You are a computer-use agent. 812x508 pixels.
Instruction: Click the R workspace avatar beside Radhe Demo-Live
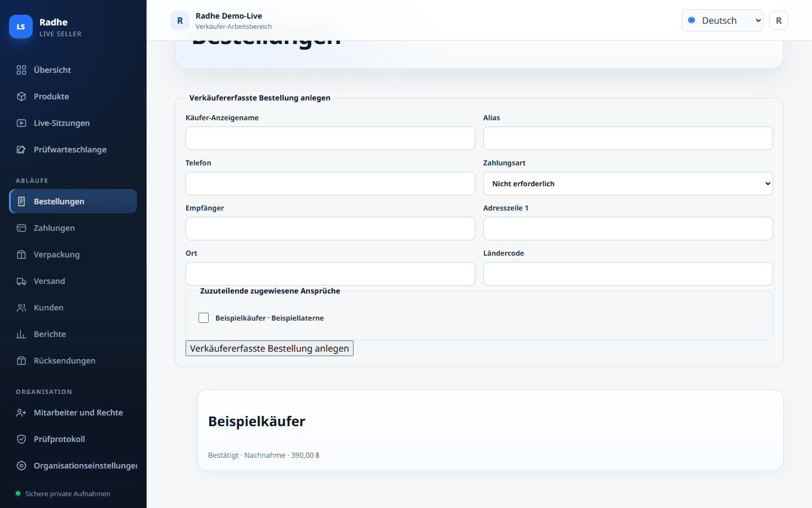(x=180, y=20)
